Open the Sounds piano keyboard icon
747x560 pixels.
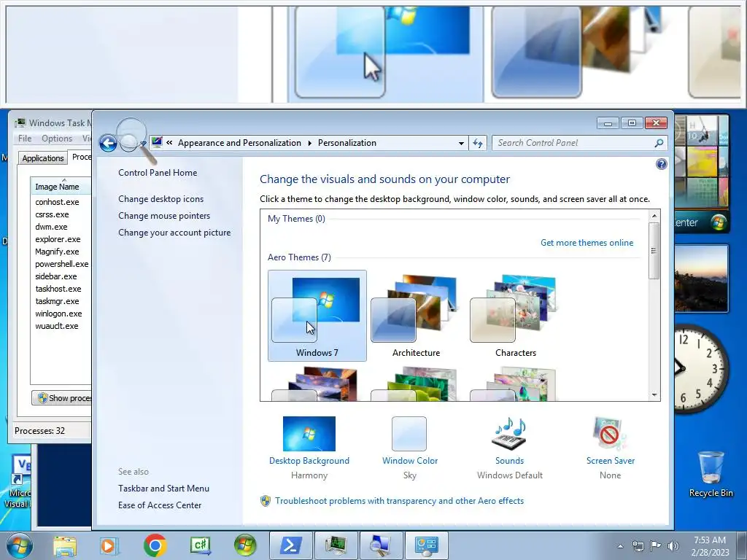tap(509, 434)
